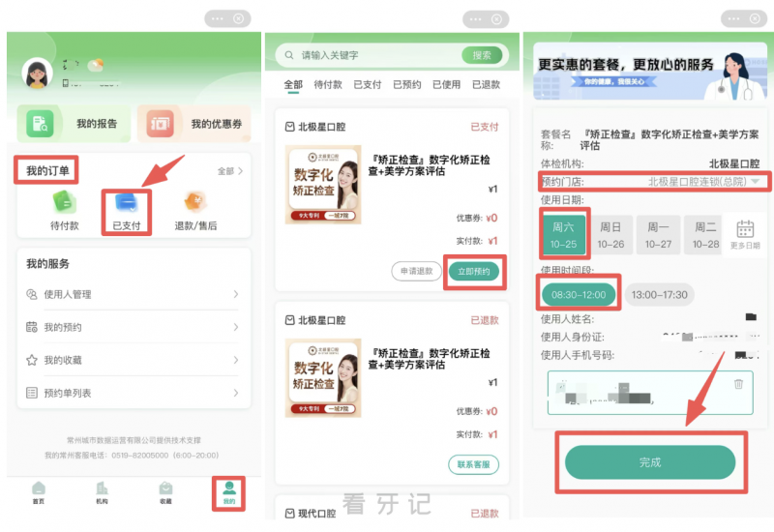Open thumbnail of the 已退款 北极星口腔 order
Viewport: 774px width, 532px height.
point(323,378)
